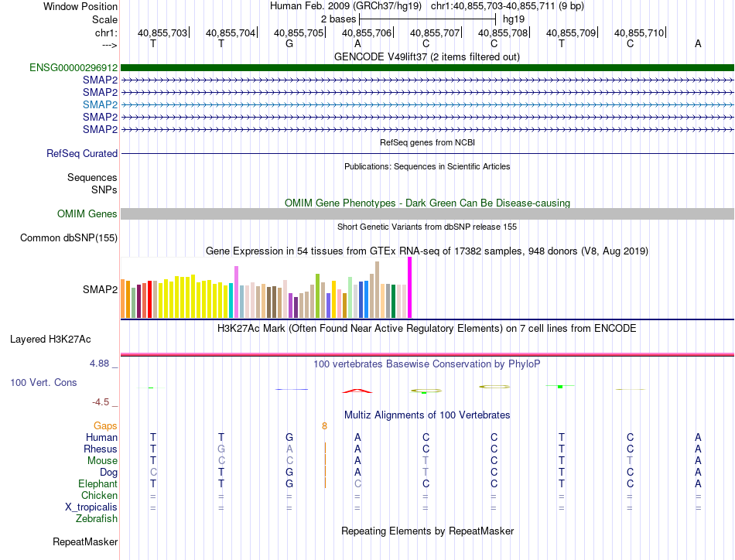Click the pink H3K27Ac signal line
The height and width of the screenshot is (560, 735).
pos(427,354)
